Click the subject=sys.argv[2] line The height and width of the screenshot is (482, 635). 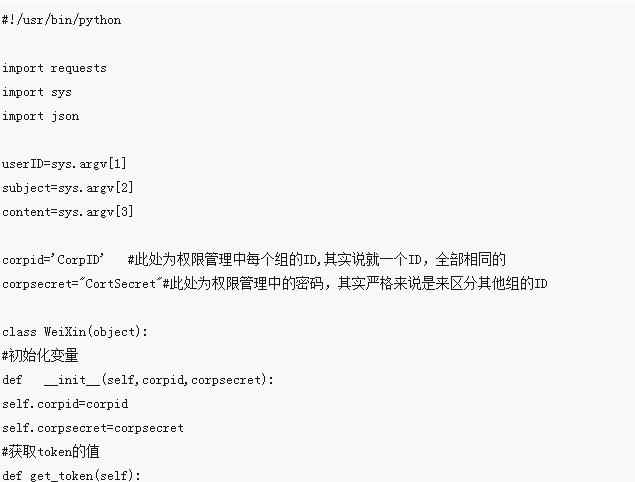coord(68,188)
